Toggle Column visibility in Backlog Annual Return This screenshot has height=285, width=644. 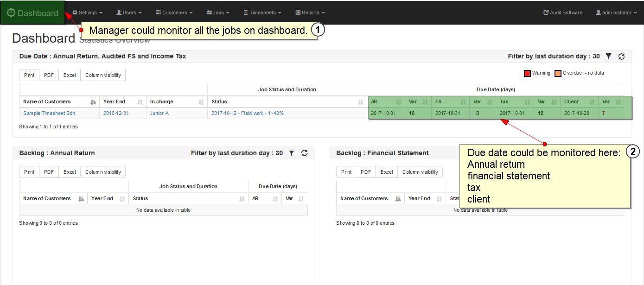pos(103,172)
